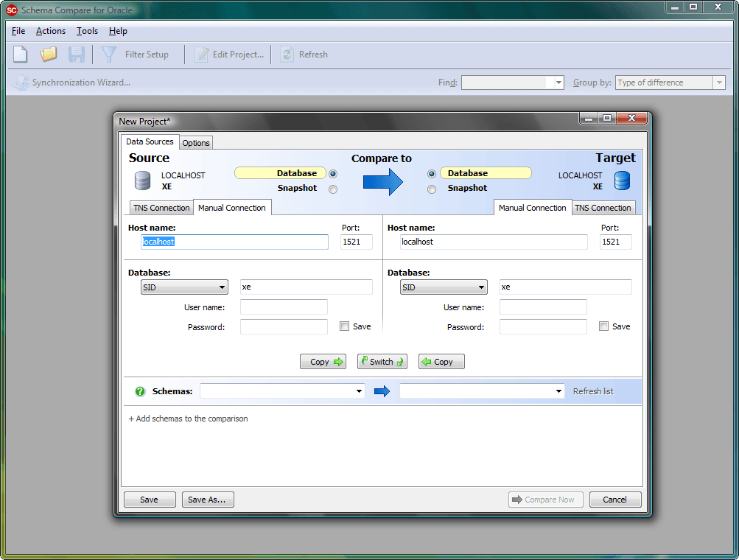Select Target TNS Connection tab

[603, 208]
